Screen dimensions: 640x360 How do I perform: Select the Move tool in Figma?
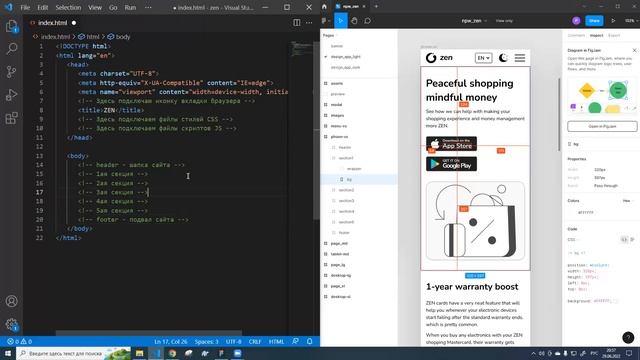(341, 21)
